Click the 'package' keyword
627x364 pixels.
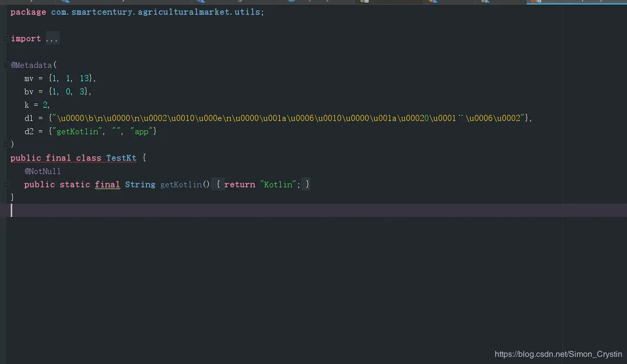pos(28,12)
